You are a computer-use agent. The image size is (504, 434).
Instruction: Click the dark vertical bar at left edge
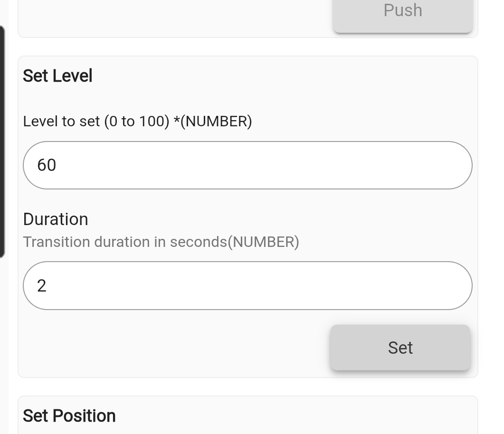[2, 142]
